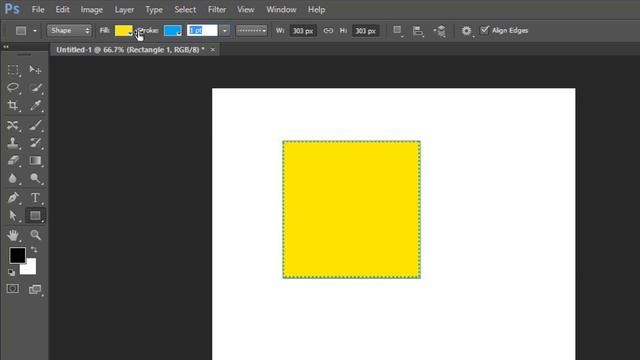The height and width of the screenshot is (360, 640).
Task: Click the rectangle tool preset icon
Action: [x=21, y=31]
